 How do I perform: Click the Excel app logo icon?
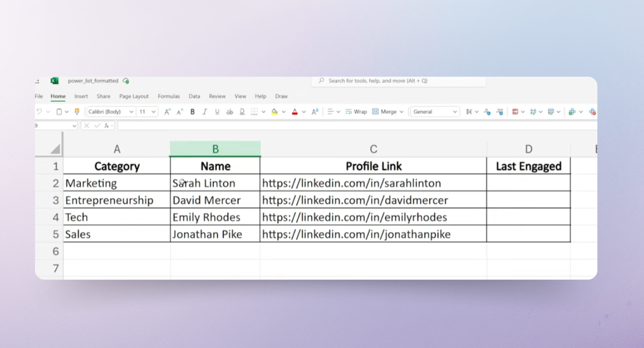pyautogui.click(x=54, y=81)
